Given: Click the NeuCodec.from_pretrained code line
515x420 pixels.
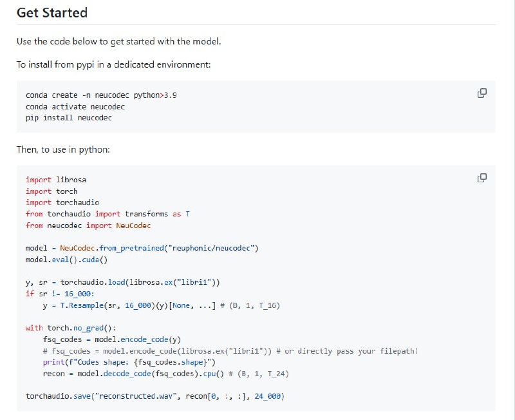Looking at the screenshot, I should tap(142, 248).
